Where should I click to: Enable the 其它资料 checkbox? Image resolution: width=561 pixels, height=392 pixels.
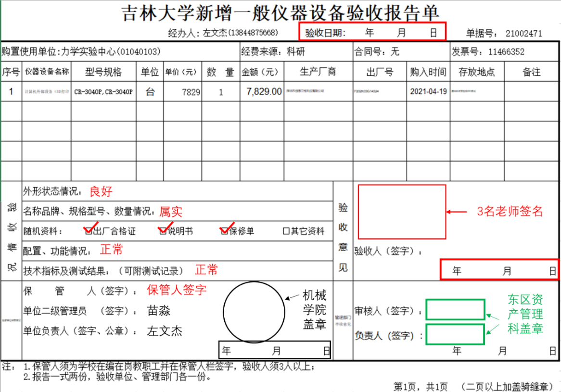(286, 231)
